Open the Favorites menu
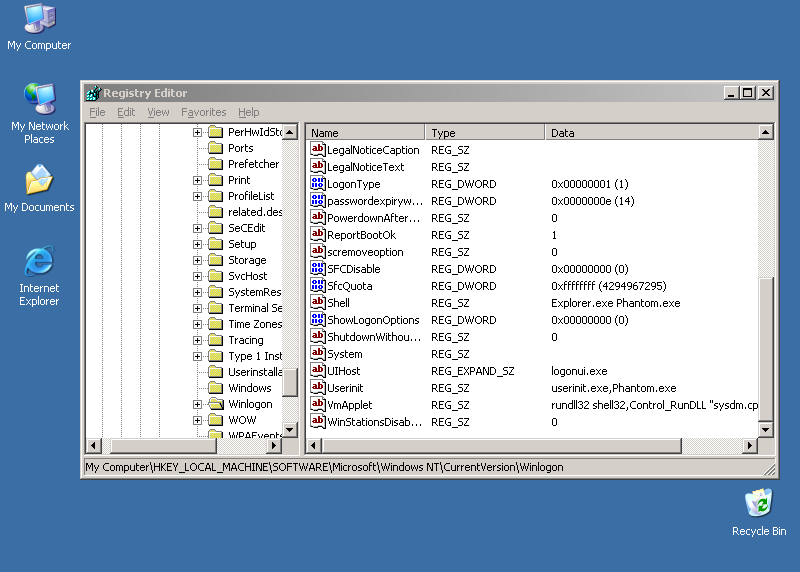The width and height of the screenshot is (800, 572). pyautogui.click(x=204, y=112)
